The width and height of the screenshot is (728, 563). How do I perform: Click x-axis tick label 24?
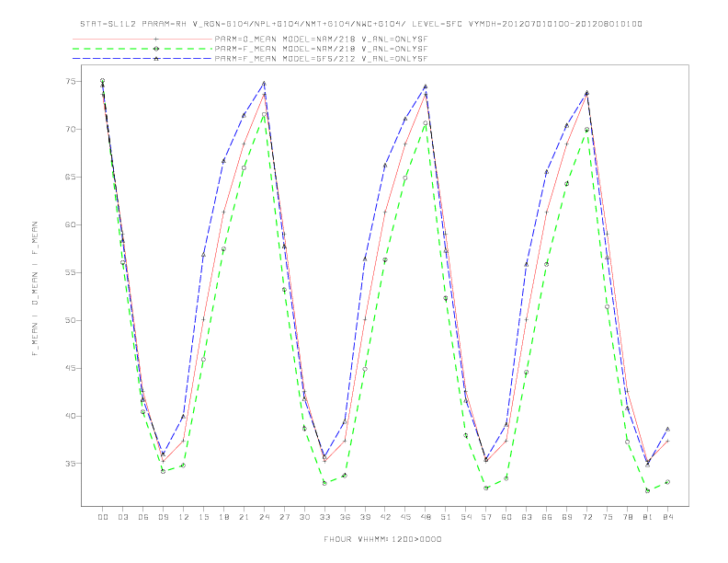coord(264,517)
